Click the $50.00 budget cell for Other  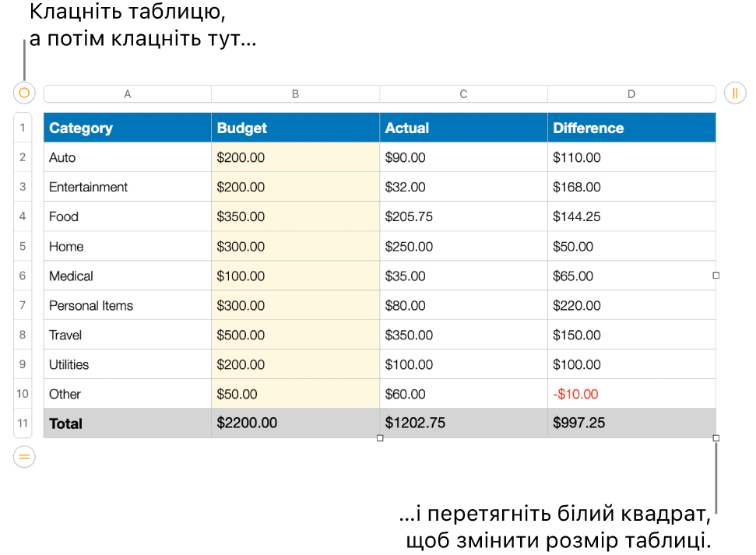tap(296, 393)
